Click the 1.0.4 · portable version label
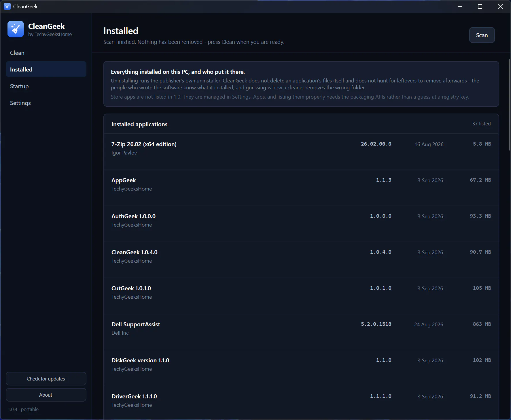Image resolution: width=511 pixels, height=420 pixels. pos(23,409)
